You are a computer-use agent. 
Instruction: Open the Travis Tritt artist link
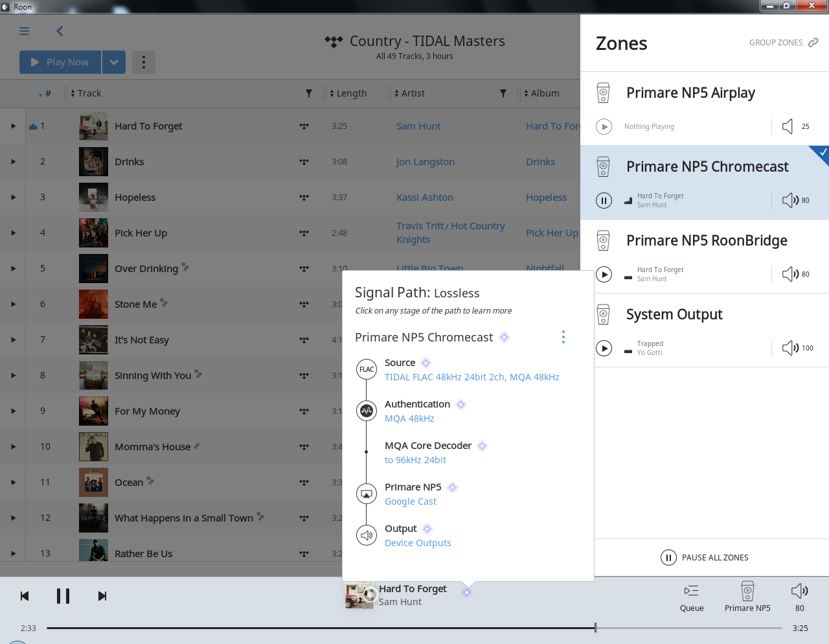click(420, 226)
